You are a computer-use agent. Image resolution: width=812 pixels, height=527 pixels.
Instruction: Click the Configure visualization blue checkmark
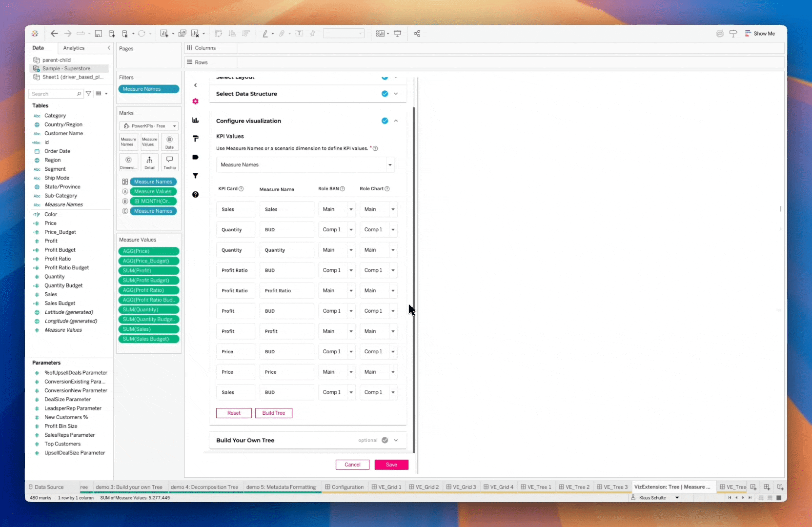point(385,121)
